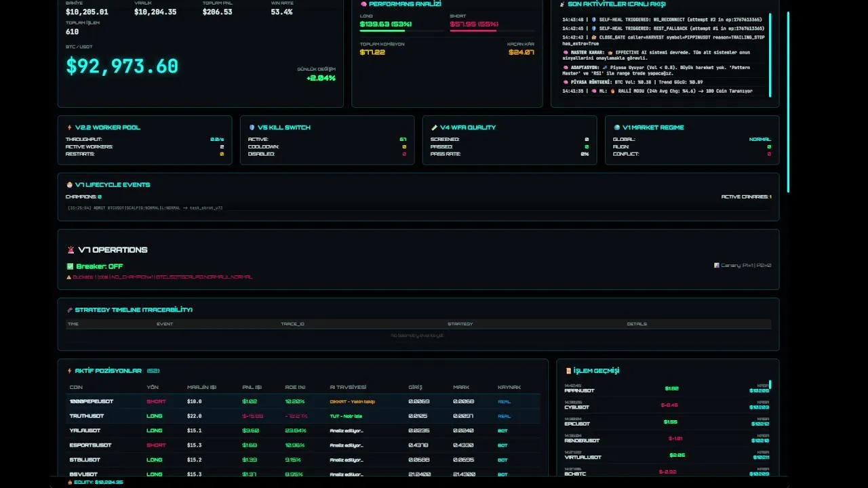Select the ESPORTSUSDT position row
Screen dimensions: 868x488
pos(303,445)
